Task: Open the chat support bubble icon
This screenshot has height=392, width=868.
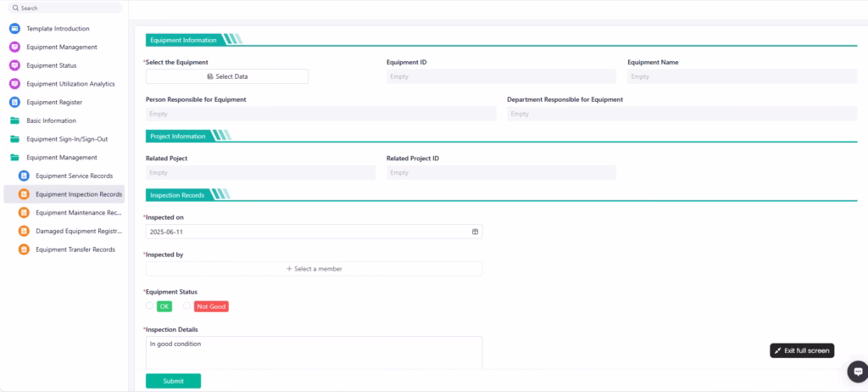Action: tap(857, 372)
